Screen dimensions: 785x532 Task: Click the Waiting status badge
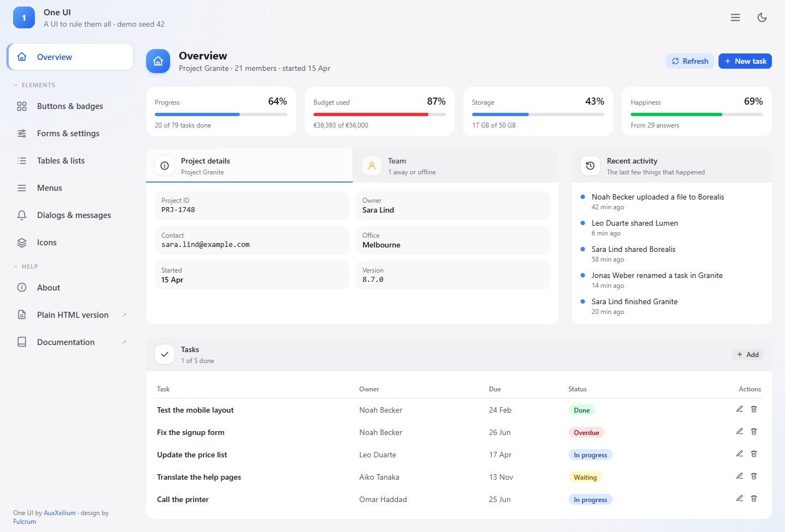coord(585,477)
